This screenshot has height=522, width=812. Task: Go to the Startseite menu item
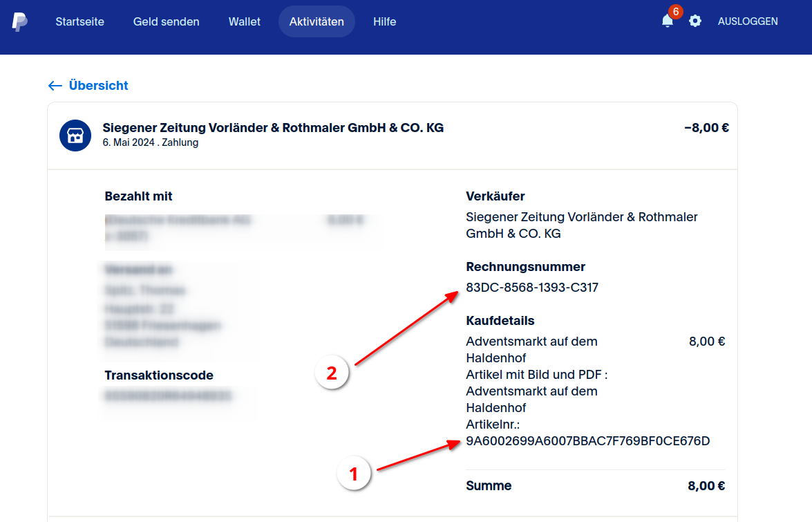(79, 21)
